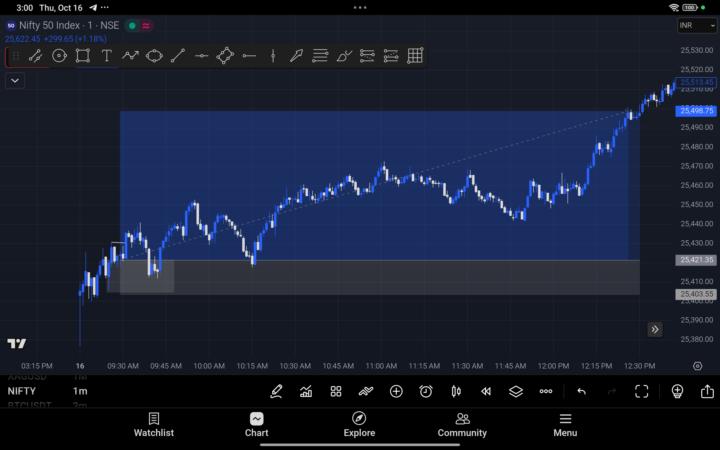The height and width of the screenshot is (450, 720).
Task: Tap the 25,498.75 blue price label
Action: tap(696, 111)
